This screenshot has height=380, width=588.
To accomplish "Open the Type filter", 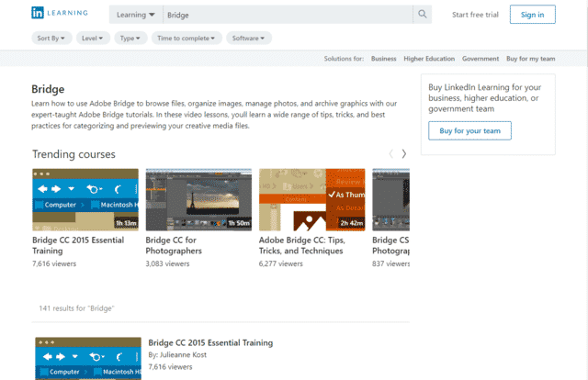I will [x=130, y=39].
